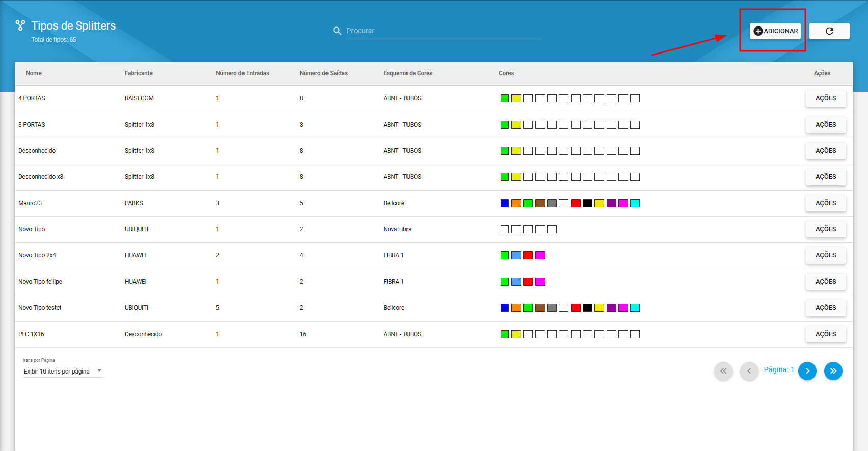Jump to the last page arrow
The image size is (868, 451).
click(833, 371)
